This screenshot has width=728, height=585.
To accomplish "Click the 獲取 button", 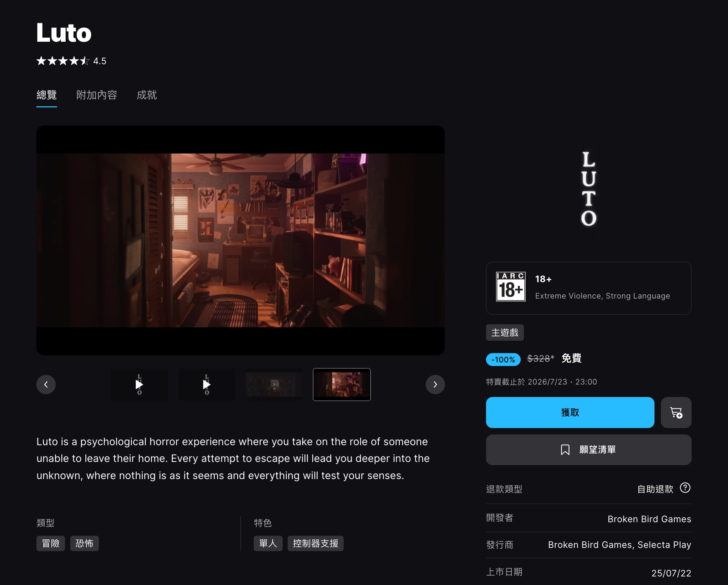I will (x=570, y=412).
